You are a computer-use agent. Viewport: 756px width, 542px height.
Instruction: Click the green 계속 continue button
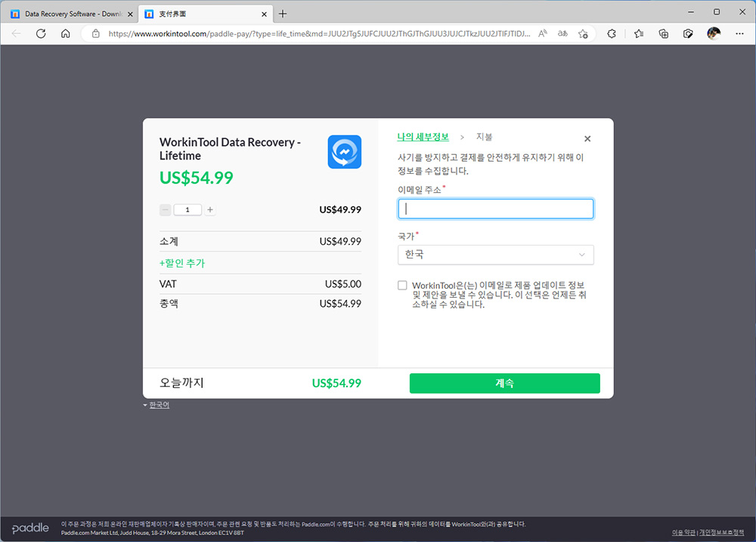(x=505, y=383)
